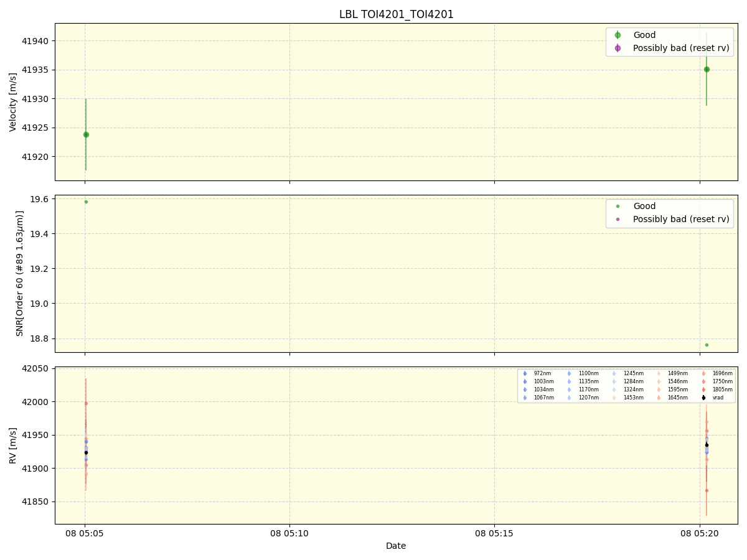The height and width of the screenshot is (560, 747).
Task: Select the green velocity data point at 41935
Action: (x=707, y=69)
